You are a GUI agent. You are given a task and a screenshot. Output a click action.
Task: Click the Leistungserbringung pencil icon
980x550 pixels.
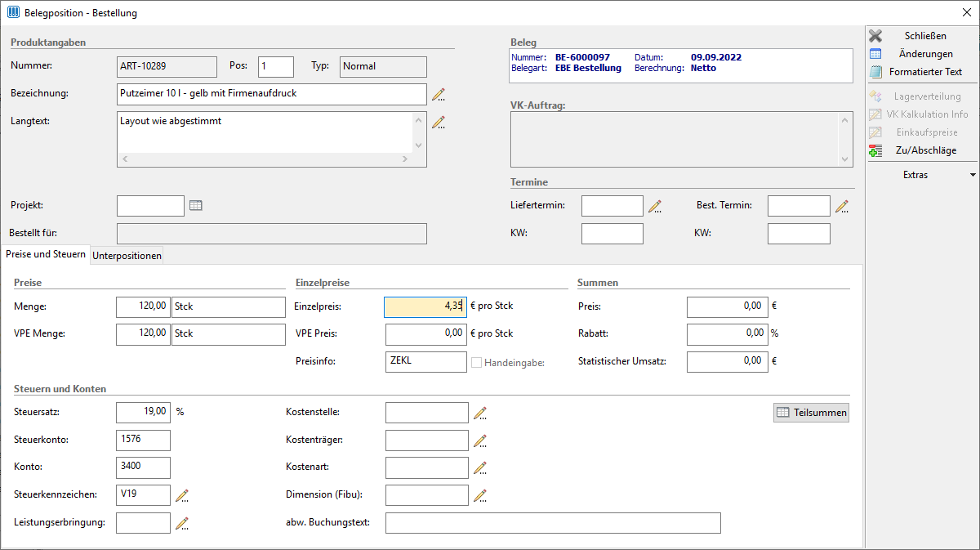182,523
